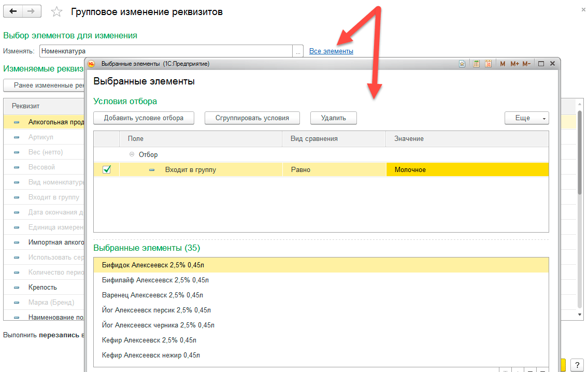The image size is (588, 372).
Task: Select Йог Алексеевск черника 2,5% 0,45л
Action: pyautogui.click(x=321, y=325)
